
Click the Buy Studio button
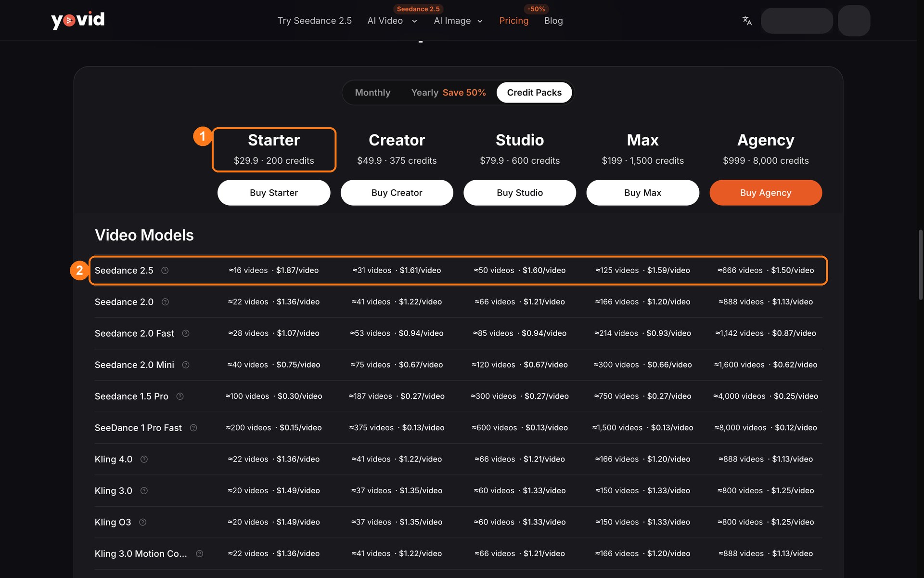[520, 193]
